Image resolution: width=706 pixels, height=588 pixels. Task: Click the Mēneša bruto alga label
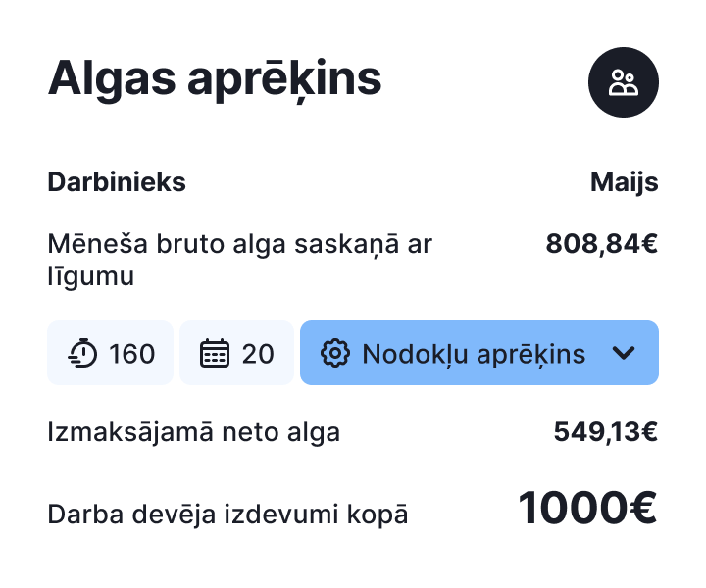pyautogui.click(x=239, y=259)
